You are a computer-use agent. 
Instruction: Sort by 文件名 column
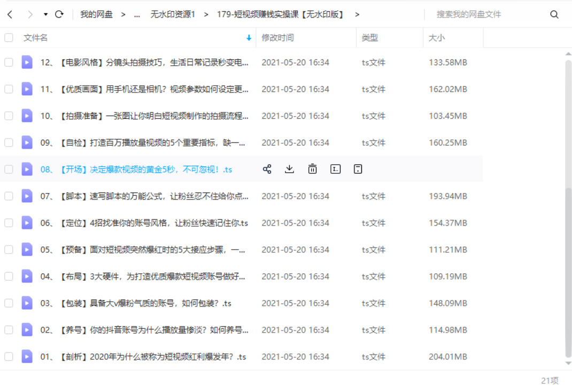(35, 37)
